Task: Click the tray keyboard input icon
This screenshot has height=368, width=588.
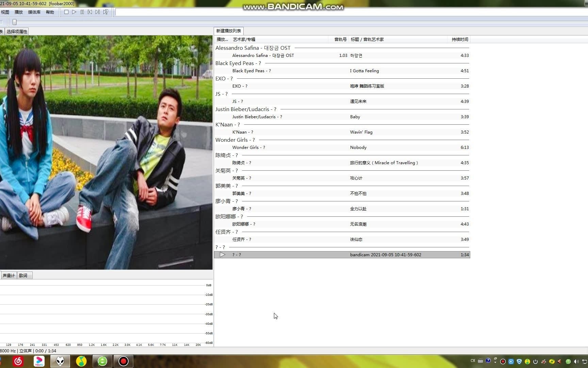Action: [x=480, y=361]
